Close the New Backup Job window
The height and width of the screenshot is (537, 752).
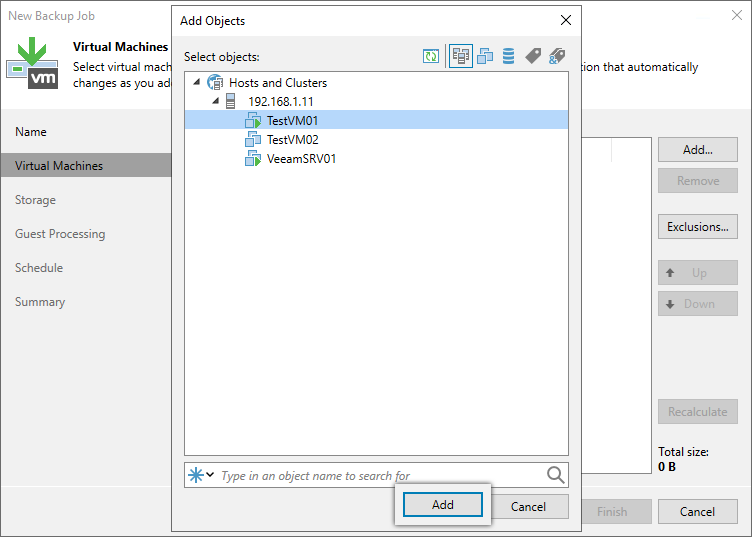(737, 15)
